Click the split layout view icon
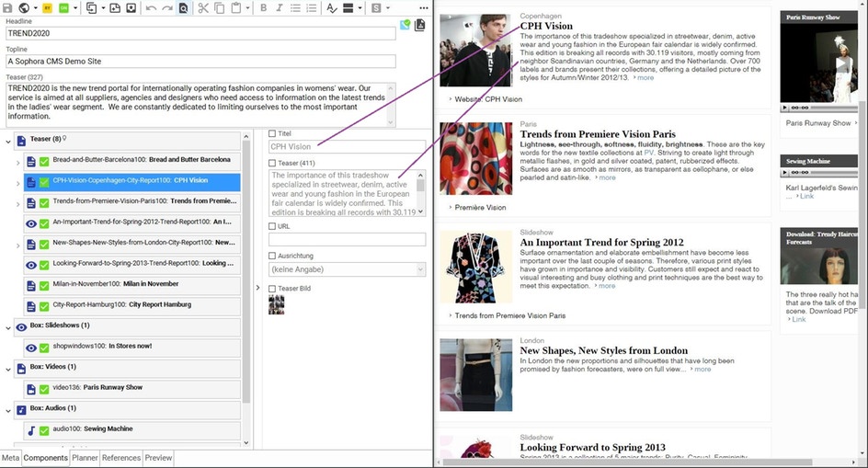Viewport: 868px width, 468px height. pyautogui.click(x=348, y=7)
